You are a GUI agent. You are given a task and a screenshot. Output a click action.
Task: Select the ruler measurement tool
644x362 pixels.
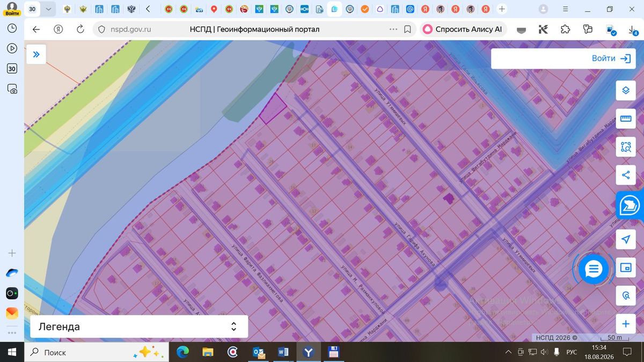[x=625, y=119]
